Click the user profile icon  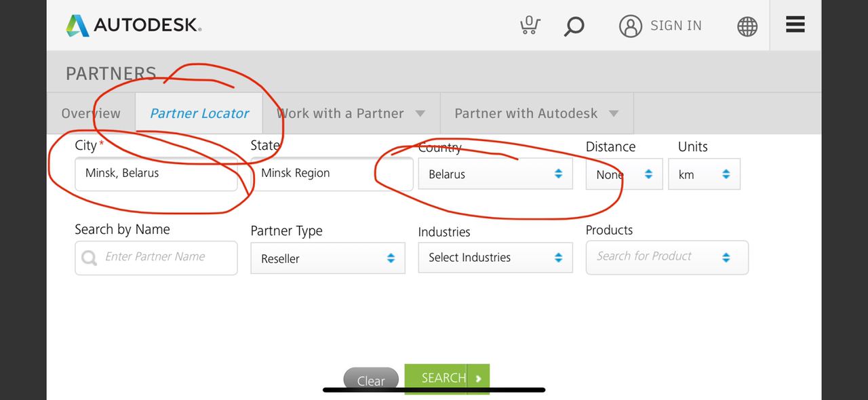pyautogui.click(x=630, y=26)
